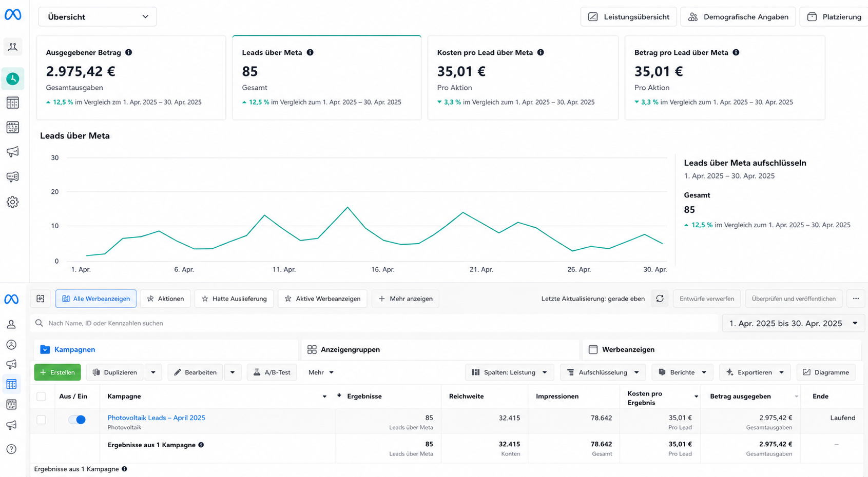Screen dimensions: 868x477
Task: Select the Alle Werbeanzeigen filter tab
Action: coord(96,299)
